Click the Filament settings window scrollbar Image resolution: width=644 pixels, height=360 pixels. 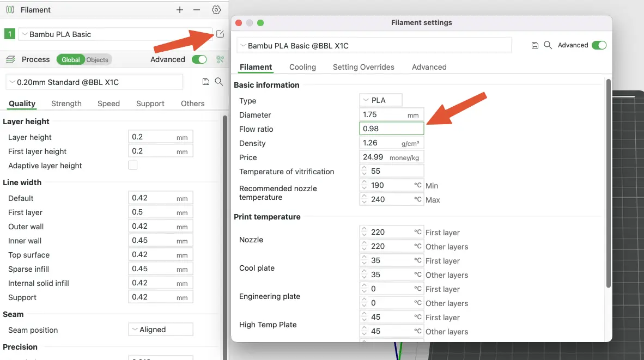[x=608, y=184]
